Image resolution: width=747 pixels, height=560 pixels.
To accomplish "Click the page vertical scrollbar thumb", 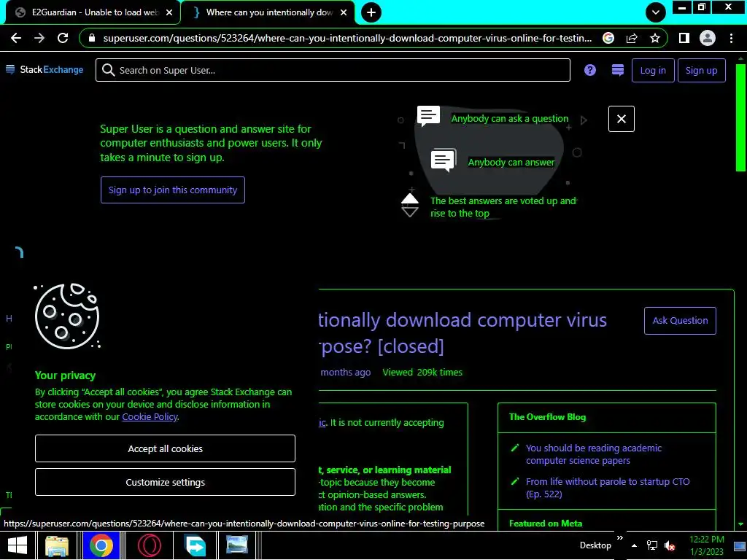I will pos(740,117).
